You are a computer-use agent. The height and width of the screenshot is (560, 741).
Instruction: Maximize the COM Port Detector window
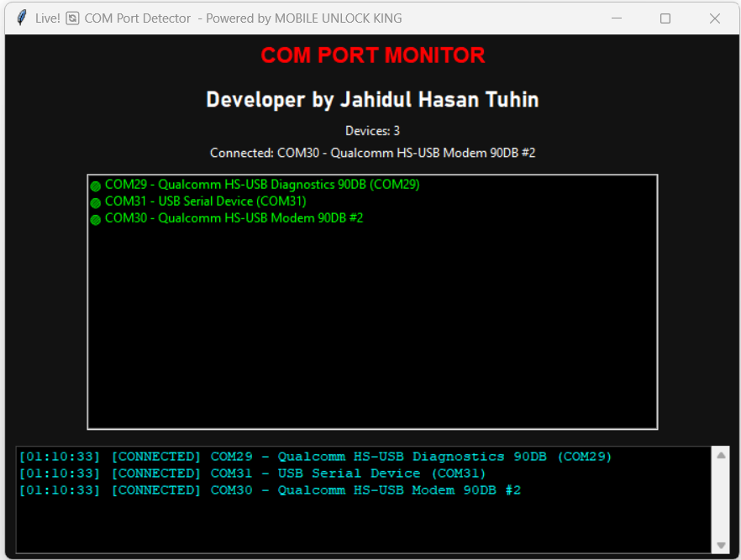pos(665,18)
